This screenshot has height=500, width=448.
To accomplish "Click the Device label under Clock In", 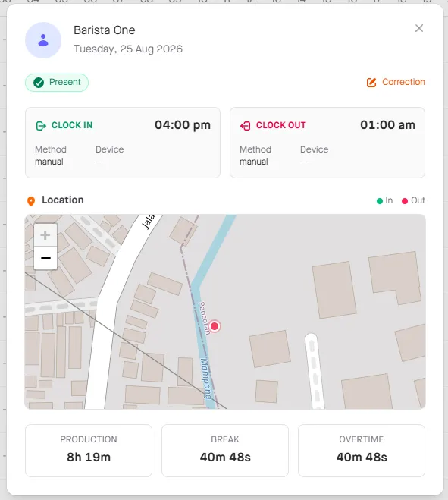I will pyautogui.click(x=110, y=149).
